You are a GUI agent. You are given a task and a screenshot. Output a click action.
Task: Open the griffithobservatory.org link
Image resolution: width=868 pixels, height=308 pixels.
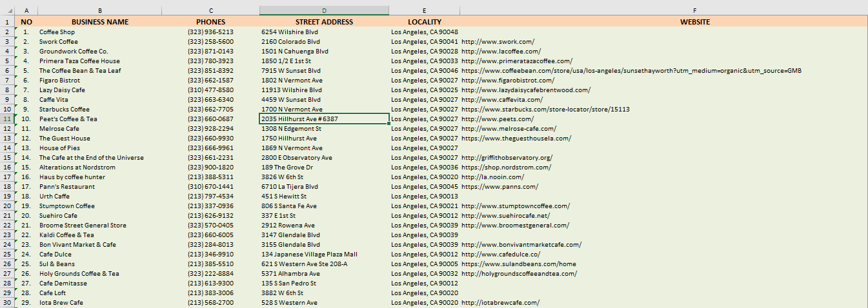coord(507,157)
